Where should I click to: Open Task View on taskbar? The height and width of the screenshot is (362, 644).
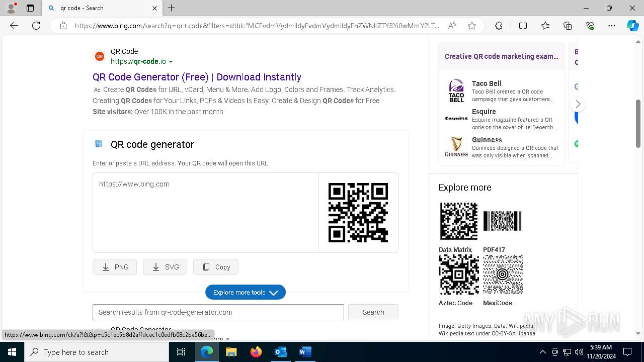point(181,352)
